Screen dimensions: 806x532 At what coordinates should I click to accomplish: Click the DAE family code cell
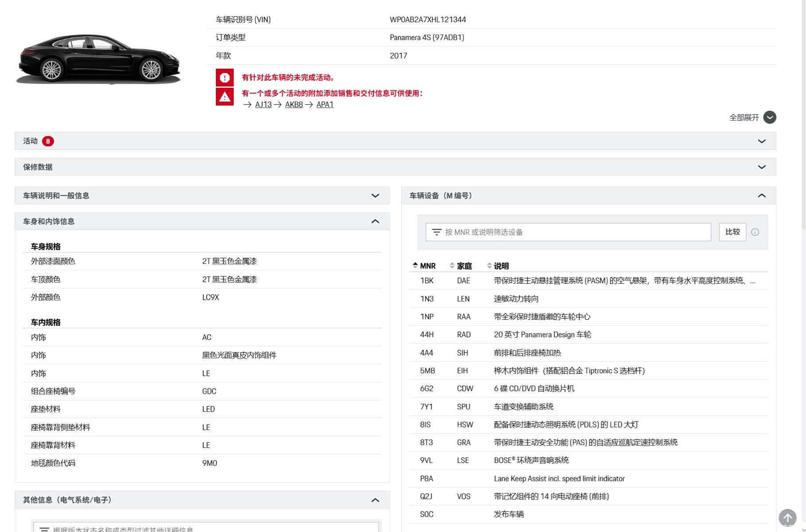(x=464, y=281)
